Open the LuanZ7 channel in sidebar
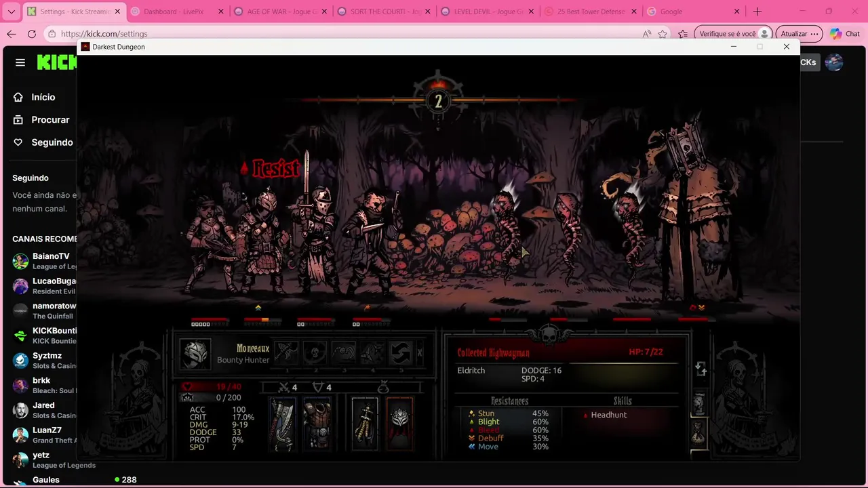Screen dimensions: 868x488 pyautogui.click(x=44, y=435)
